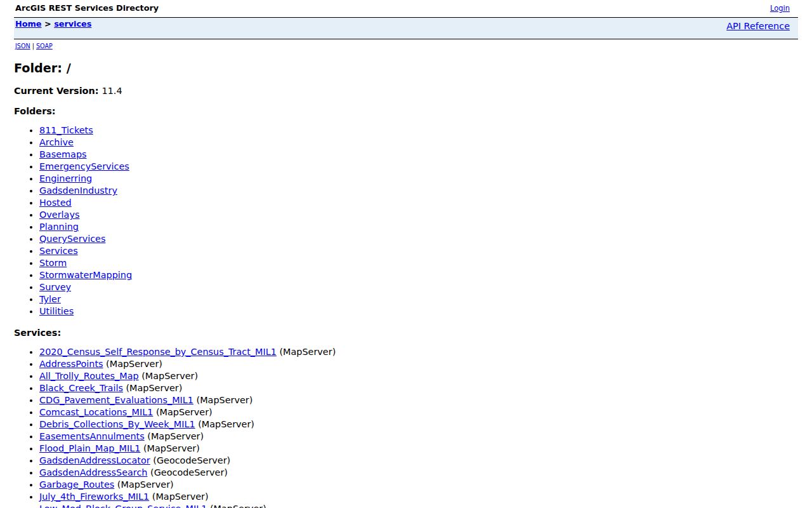Open the Enginerring folder
Image resolution: width=812 pixels, height=508 pixels.
(x=65, y=178)
